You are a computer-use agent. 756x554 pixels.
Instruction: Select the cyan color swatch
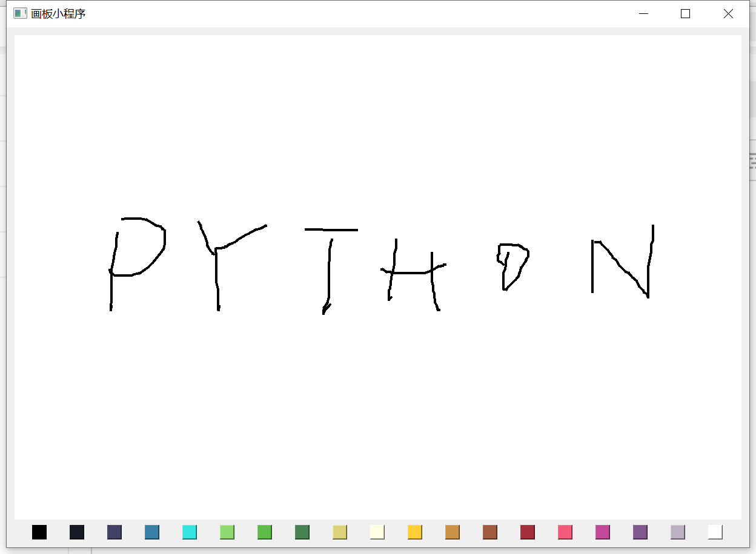(190, 532)
